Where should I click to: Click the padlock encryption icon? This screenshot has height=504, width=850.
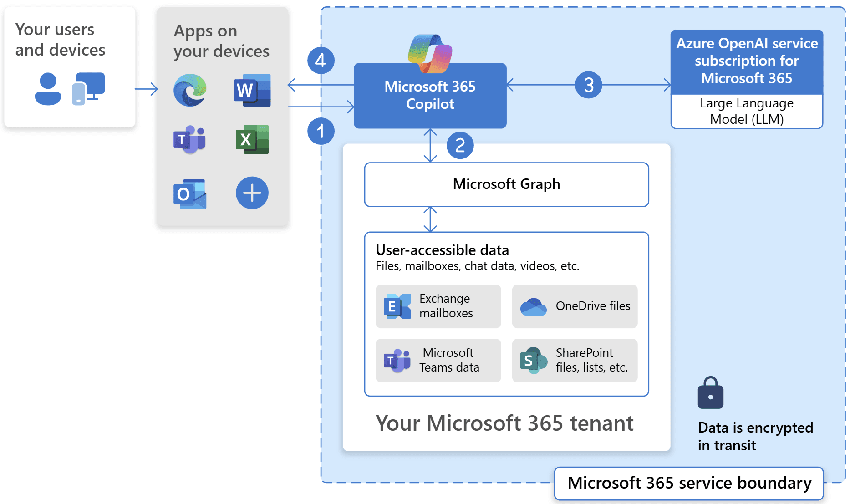[x=710, y=393]
